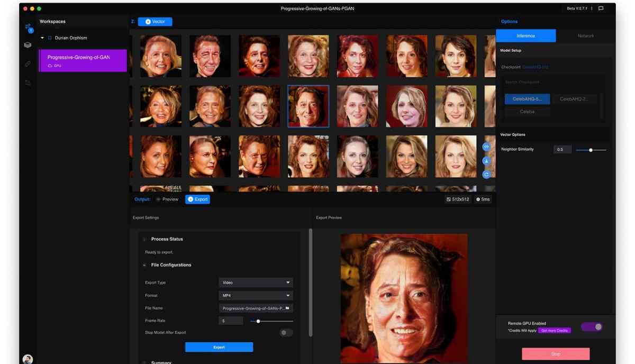Click the checkpoint list scrollbar
635x364 pixels.
pos(602,106)
